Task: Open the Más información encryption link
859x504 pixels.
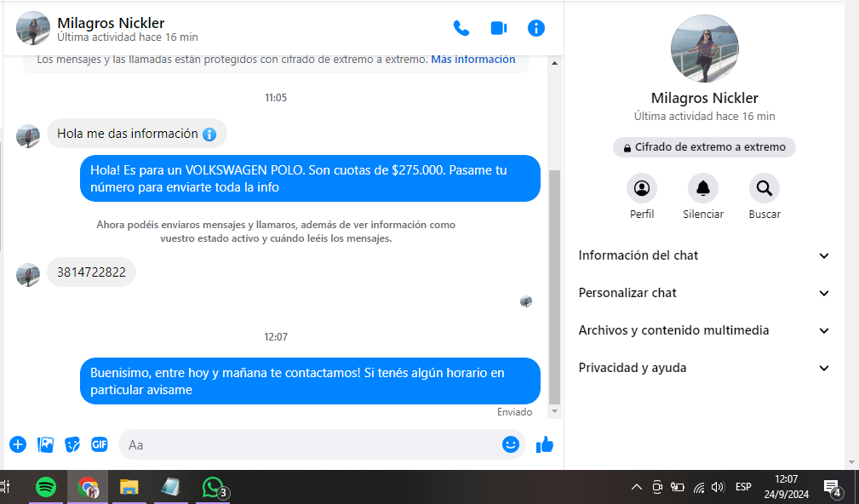Action: (x=472, y=60)
